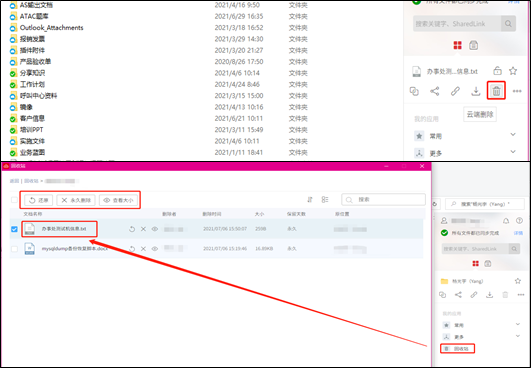Click the help question mark icon beside the bell
This screenshot has width=531, height=368.
pos(519,221)
